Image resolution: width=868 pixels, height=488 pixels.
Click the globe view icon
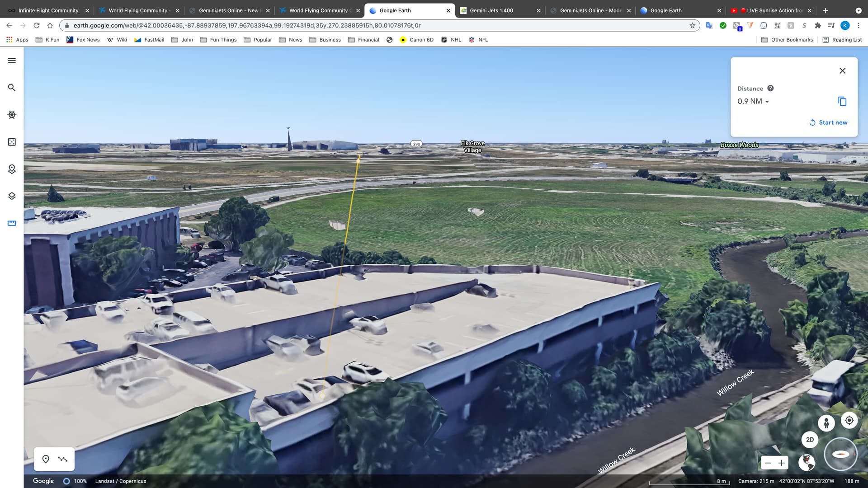point(807,462)
